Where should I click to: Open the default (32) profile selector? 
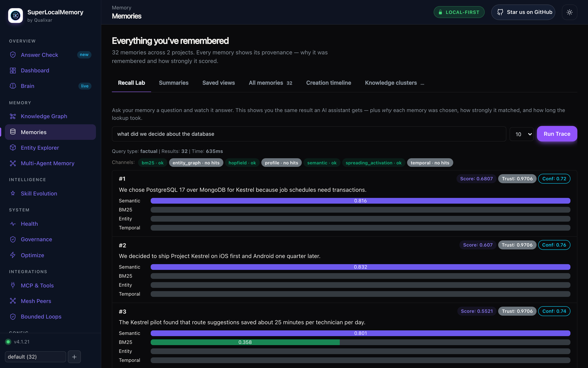pos(36,357)
